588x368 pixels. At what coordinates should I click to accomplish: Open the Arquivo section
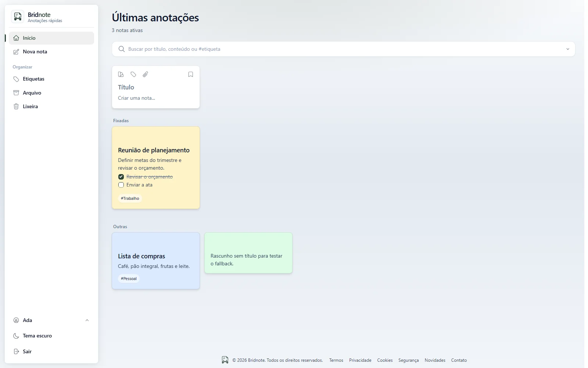pyautogui.click(x=51, y=93)
